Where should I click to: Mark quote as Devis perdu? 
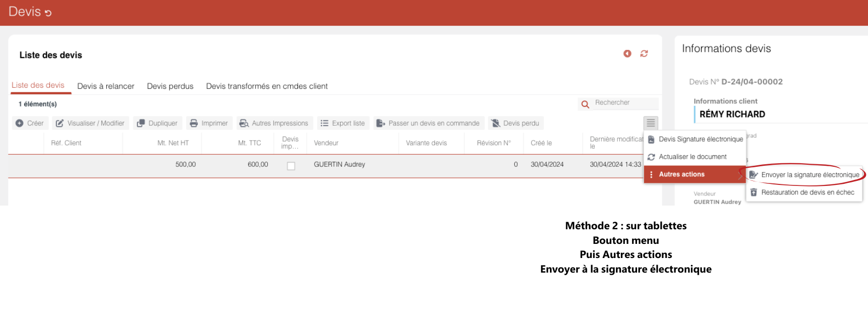click(x=516, y=123)
